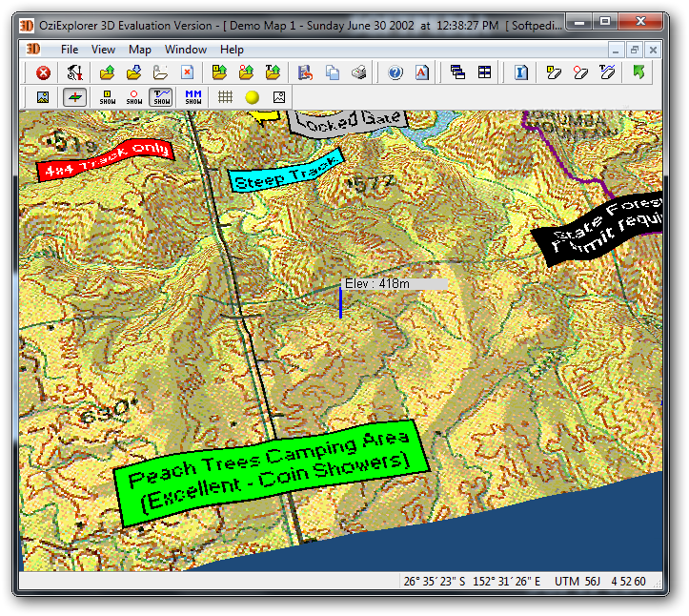Toggle the MM SHOW button
Image resolution: width=689 pixels, height=616 pixels.
pyautogui.click(x=193, y=97)
